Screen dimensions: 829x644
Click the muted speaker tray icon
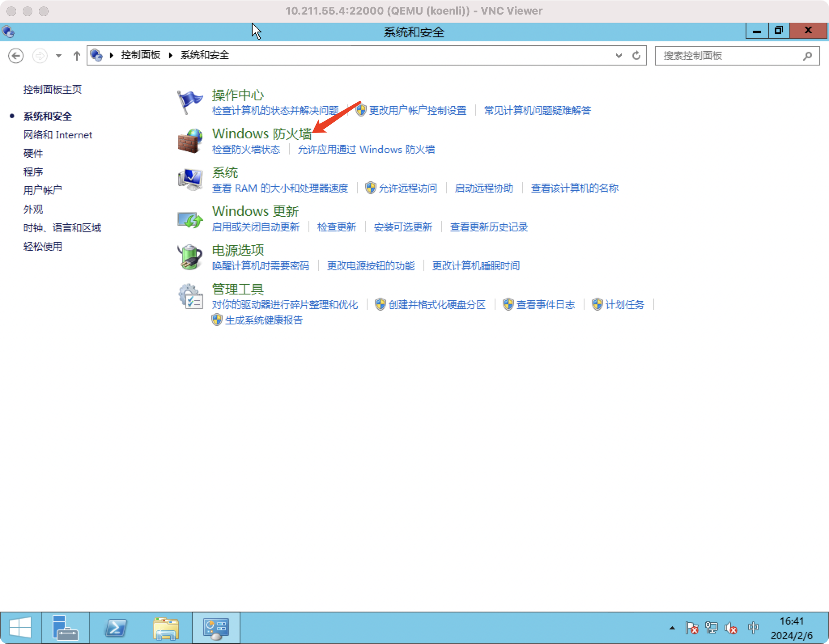click(731, 628)
